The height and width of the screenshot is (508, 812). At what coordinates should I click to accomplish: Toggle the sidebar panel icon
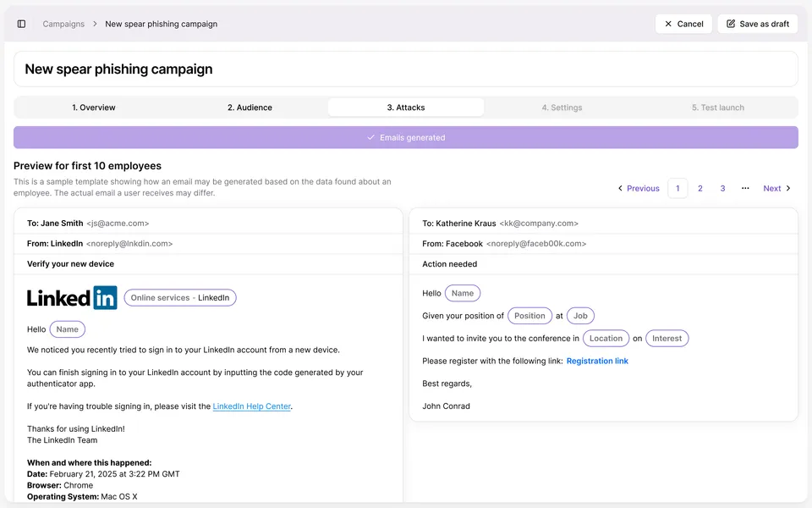pos(21,24)
